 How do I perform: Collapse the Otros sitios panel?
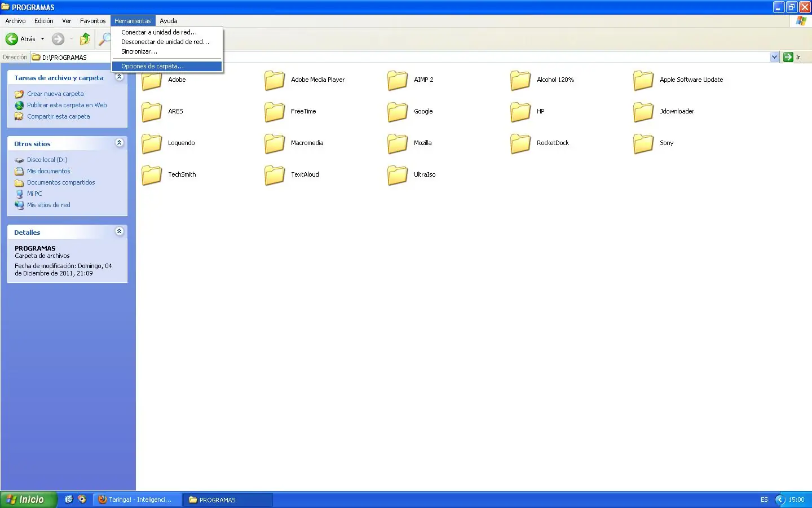[x=119, y=143]
